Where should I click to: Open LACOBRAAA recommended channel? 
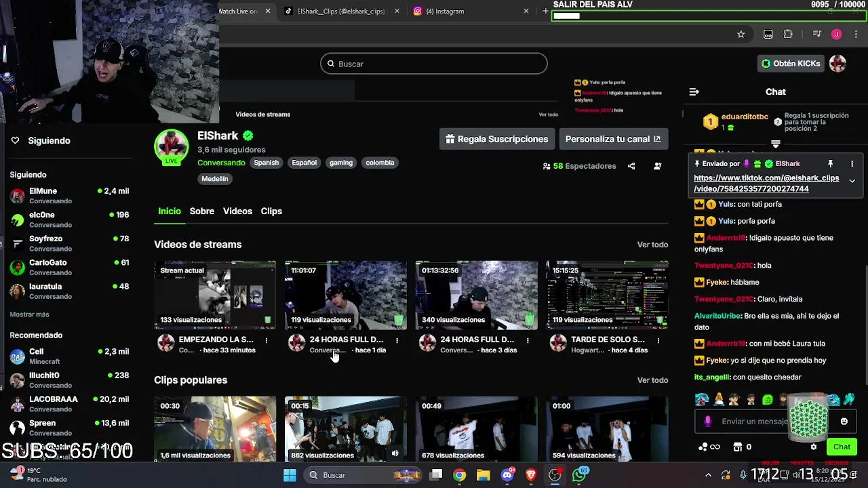(69, 404)
